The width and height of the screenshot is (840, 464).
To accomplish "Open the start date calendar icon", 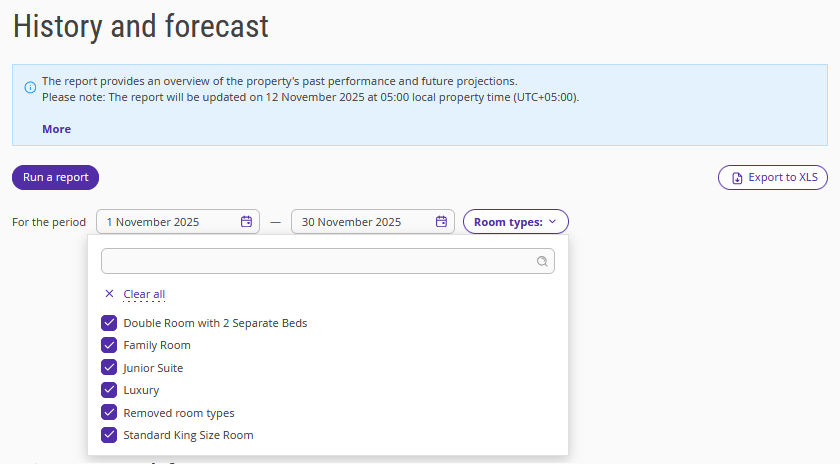I will click(246, 222).
